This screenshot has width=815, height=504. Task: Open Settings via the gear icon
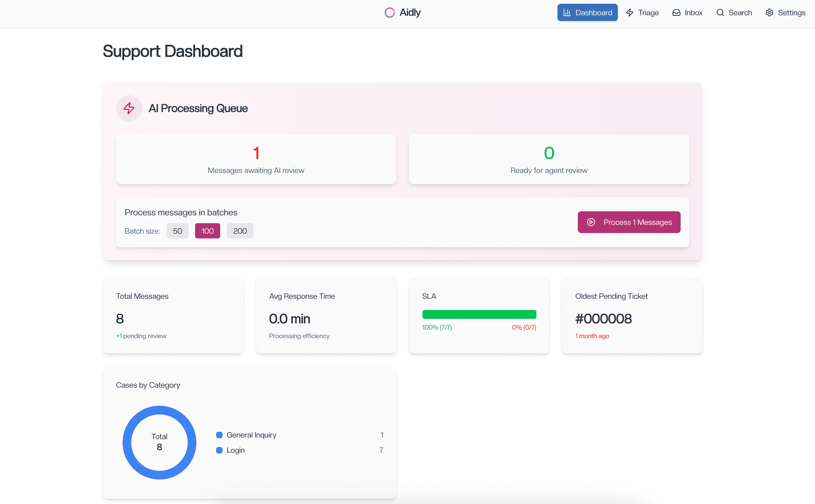click(x=770, y=12)
